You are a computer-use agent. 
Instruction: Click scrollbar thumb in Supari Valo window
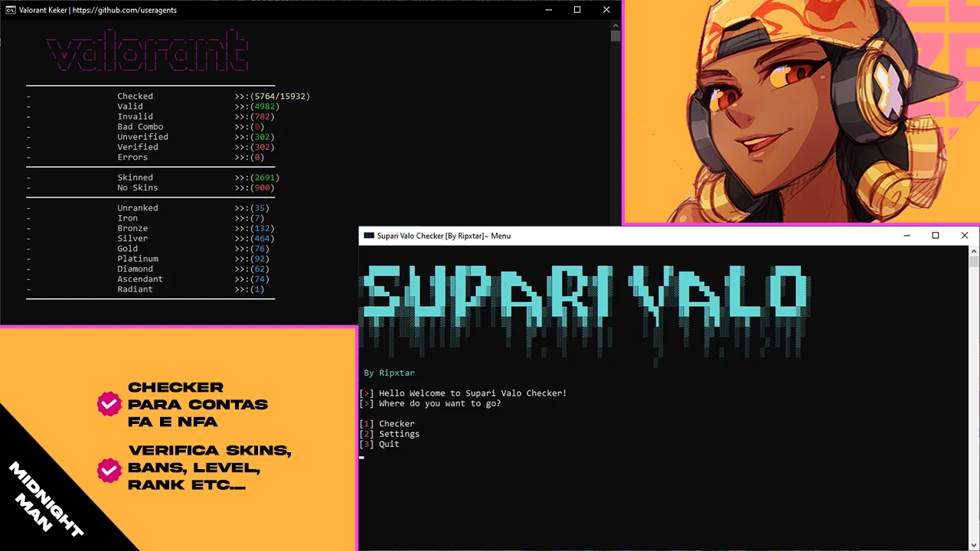point(974,261)
